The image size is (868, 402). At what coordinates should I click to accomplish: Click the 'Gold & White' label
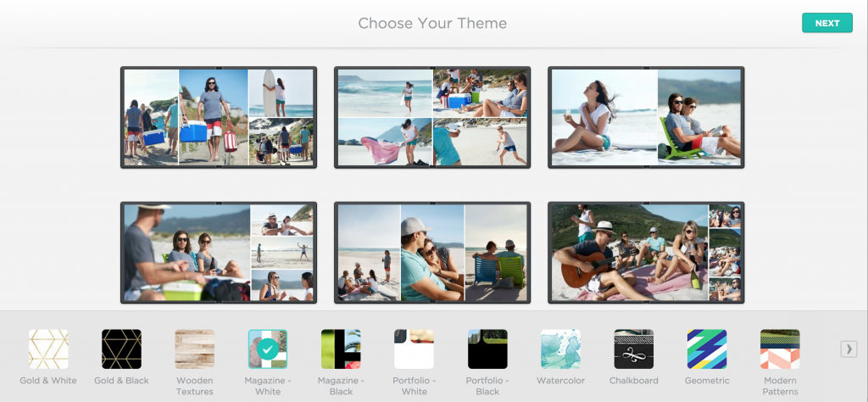[48, 381]
